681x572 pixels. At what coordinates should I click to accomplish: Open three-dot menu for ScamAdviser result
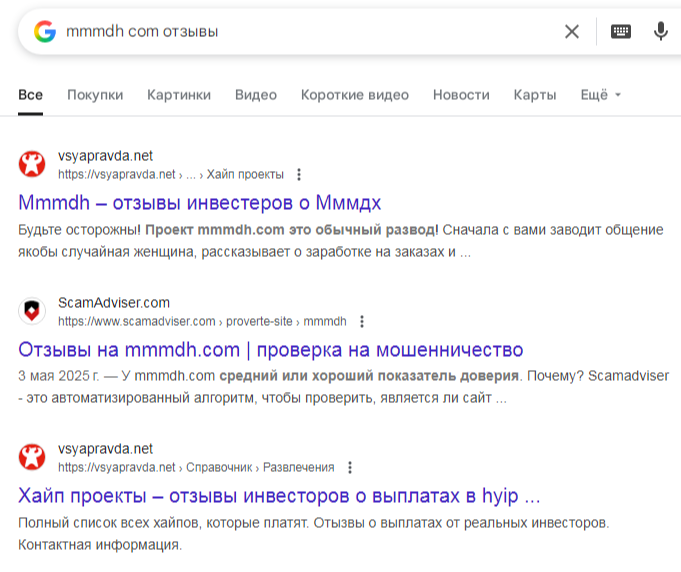(x=362, y=321)
